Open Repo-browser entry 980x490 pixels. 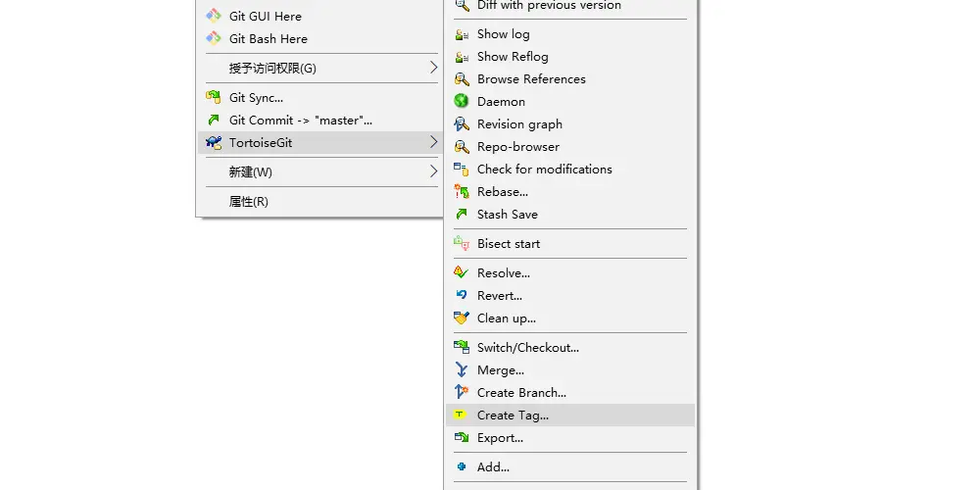click(570, 147)
